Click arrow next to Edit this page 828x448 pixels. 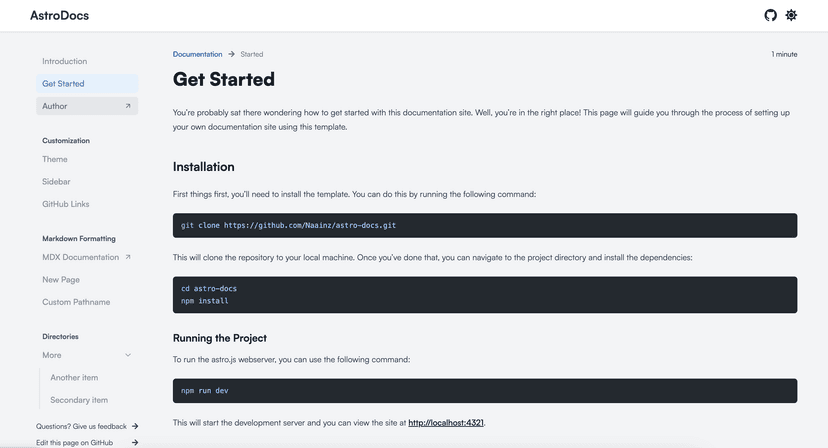point(135,442)
